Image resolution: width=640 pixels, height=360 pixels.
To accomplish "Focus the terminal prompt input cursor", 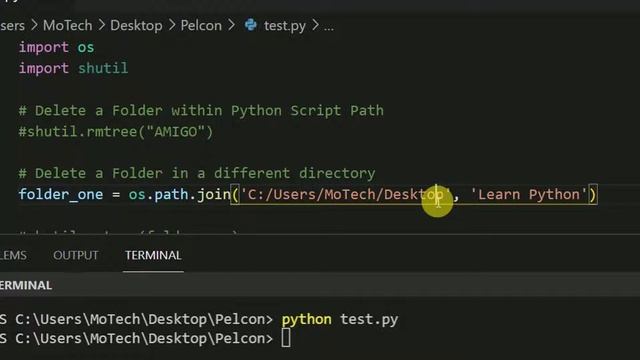I will (286, 338).
